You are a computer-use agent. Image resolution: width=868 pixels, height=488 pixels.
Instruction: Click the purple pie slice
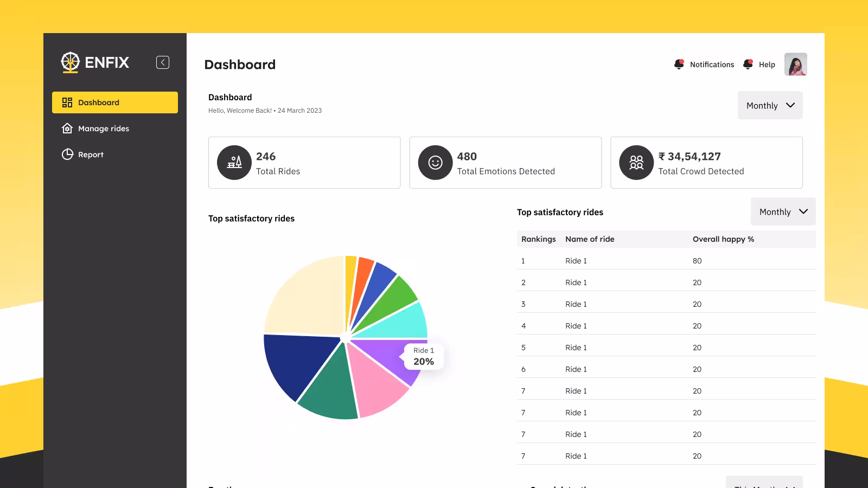click(x=388, y=355)
